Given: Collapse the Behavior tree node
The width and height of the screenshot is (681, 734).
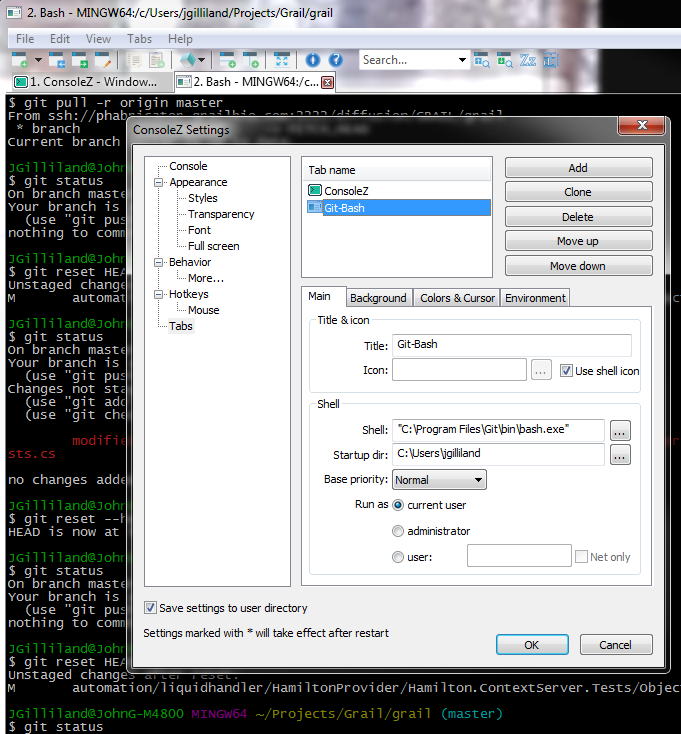Looking at the screenshot, I should [x=159, y=263].
